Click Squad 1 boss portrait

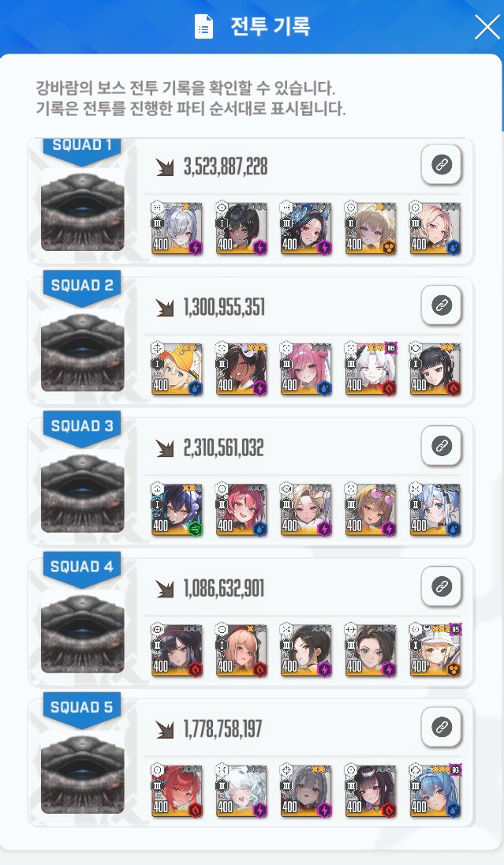tap(83, 210)
